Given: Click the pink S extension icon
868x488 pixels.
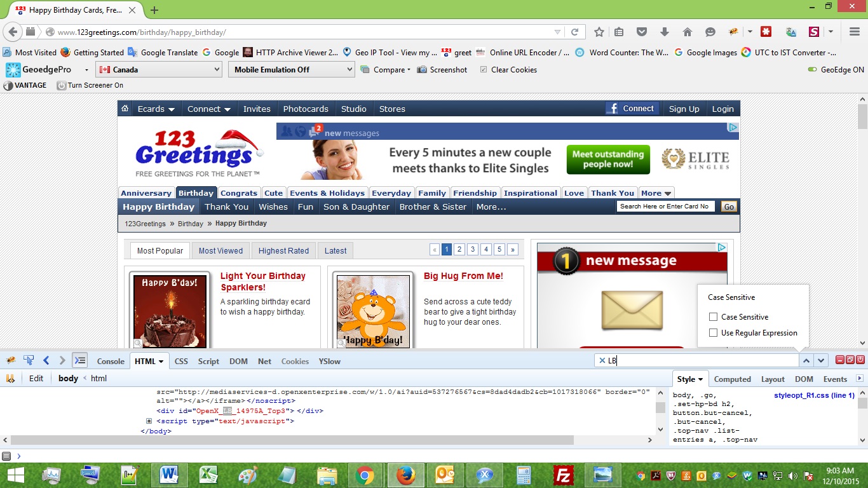Looking at the screenshot, I should pos(814,32).
